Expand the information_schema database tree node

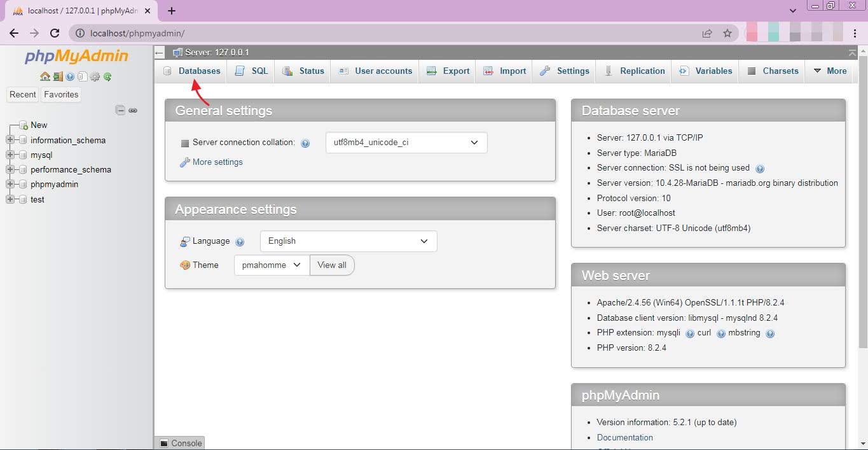tap(10, 140)
